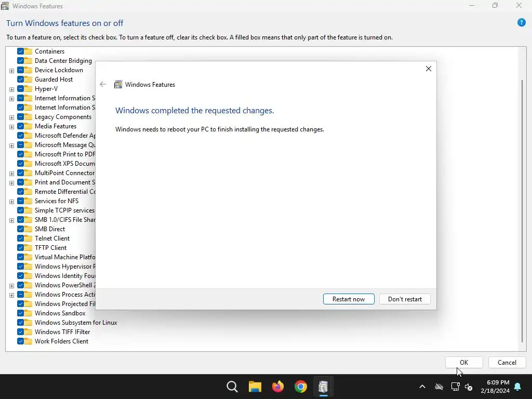Click the Hyper-V folder icon
532x399 pixels.
tap(28, 89)
